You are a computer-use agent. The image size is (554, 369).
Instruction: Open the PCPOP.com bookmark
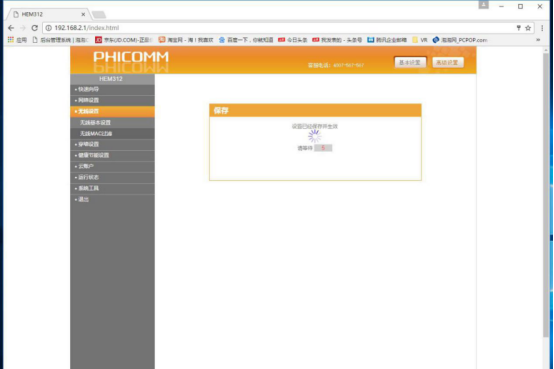click(x=460, y=40)
